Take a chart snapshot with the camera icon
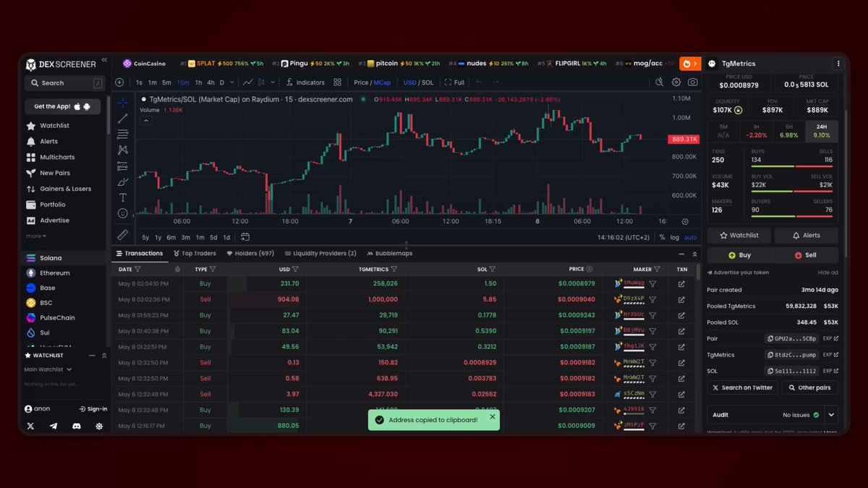Image resolution: width=868 pixels, height=488 pixels. [693, 82]
